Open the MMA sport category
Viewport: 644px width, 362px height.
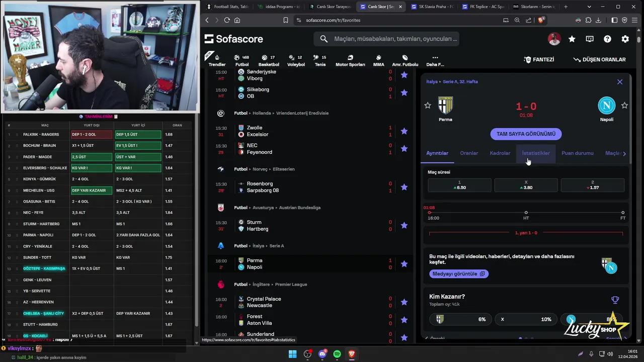pyautogui.click(x=378, y=60)
